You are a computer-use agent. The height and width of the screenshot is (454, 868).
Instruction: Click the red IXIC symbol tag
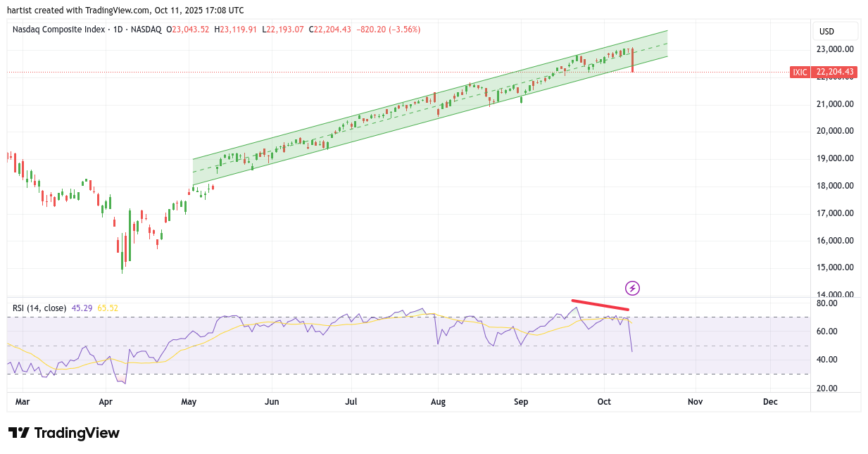coord(800,72)
